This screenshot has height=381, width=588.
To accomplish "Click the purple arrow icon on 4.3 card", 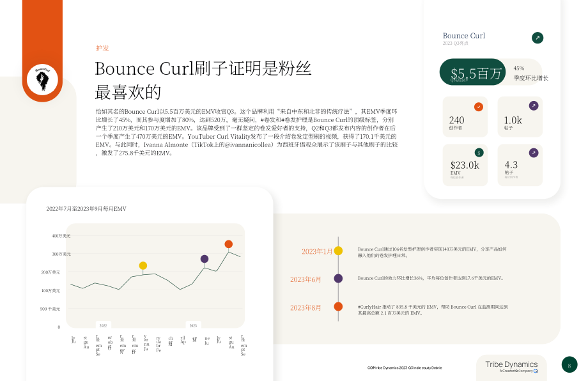I will click(534, 153).
